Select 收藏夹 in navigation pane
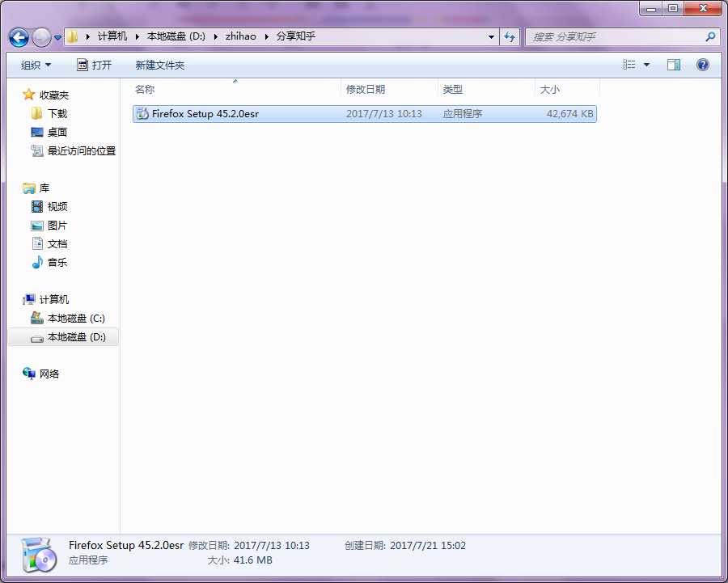Viewport: 728px width, 583px height. (54, 95)
